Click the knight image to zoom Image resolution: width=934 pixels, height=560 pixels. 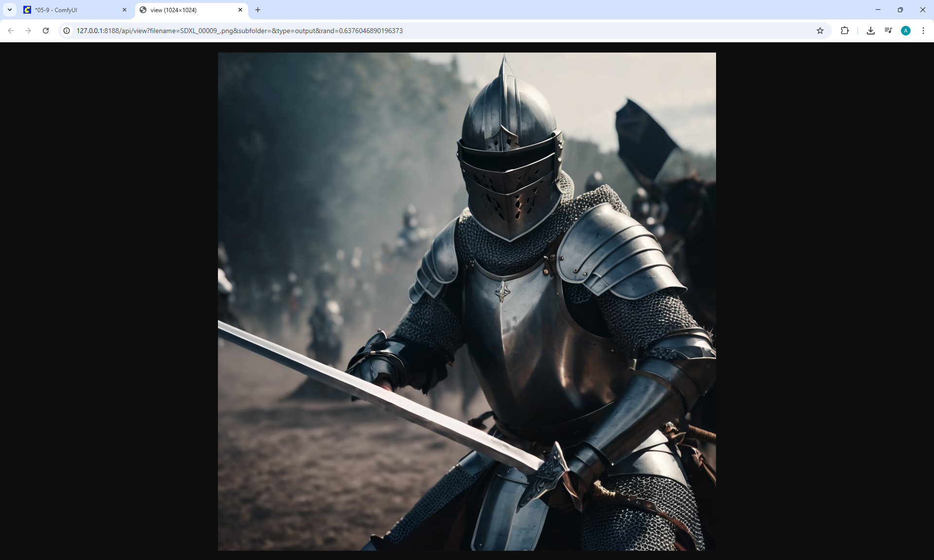(x=467, y=302)
